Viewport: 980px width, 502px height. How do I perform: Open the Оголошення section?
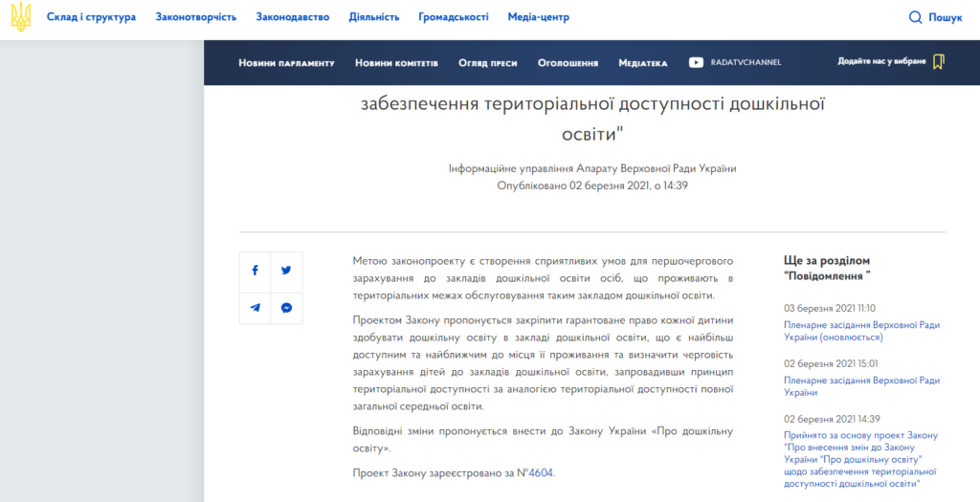(x=568, y=63)
